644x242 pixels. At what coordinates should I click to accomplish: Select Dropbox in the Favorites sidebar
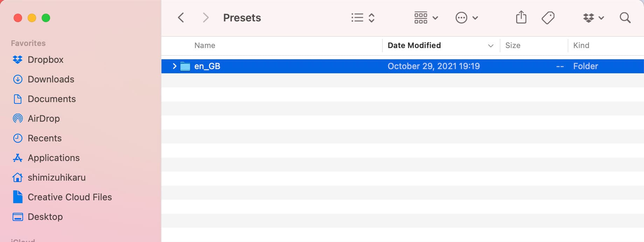click(46, 60)
